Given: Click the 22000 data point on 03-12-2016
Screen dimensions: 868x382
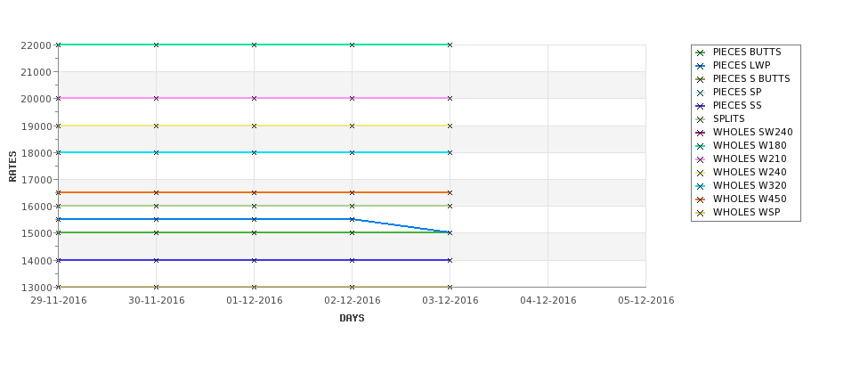Looking at the screenshot, I should click(450, 45).
